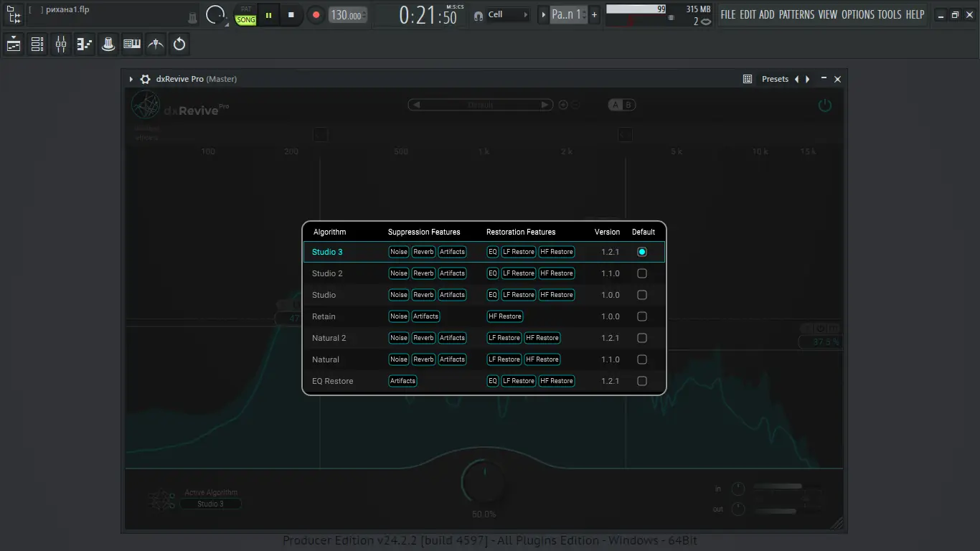Click the Noise tag in Studio 3 row
Screen dimensions: 980x551
(x=399, y=252)
